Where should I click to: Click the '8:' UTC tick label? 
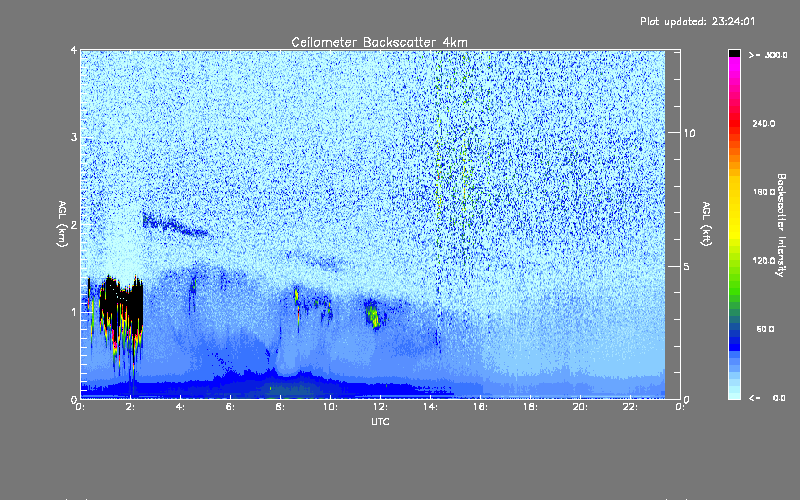point(281,407)
